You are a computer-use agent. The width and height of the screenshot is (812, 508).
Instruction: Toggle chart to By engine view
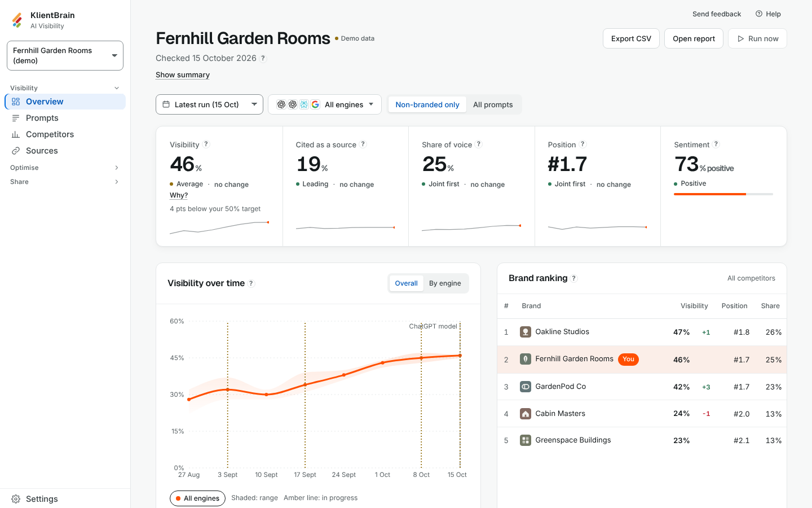point(445,283)
